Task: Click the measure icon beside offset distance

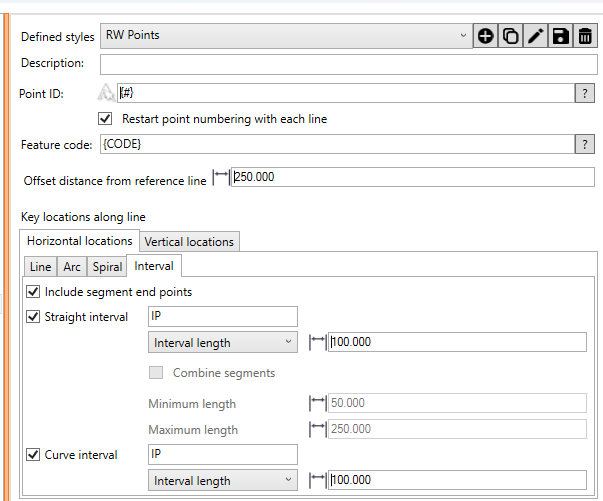Action: click(x=221, y=178)
